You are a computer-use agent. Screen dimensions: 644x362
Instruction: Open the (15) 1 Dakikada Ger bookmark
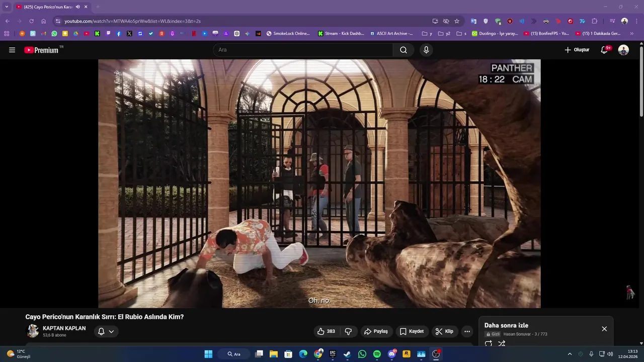coord(598,34)
